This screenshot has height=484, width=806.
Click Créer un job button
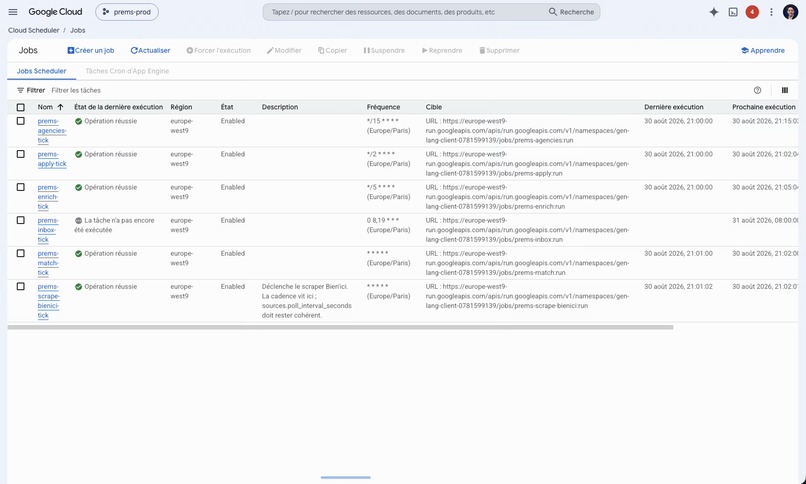(91, 50)
